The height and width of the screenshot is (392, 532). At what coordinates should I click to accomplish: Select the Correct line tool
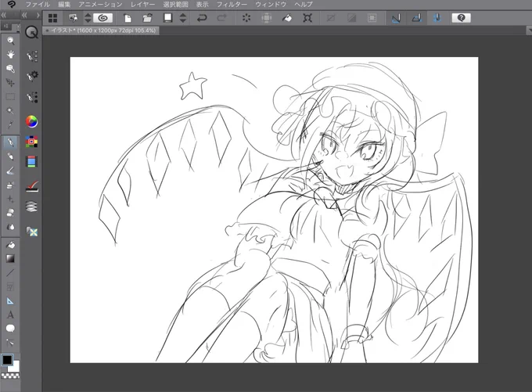(x=10, y=343)
